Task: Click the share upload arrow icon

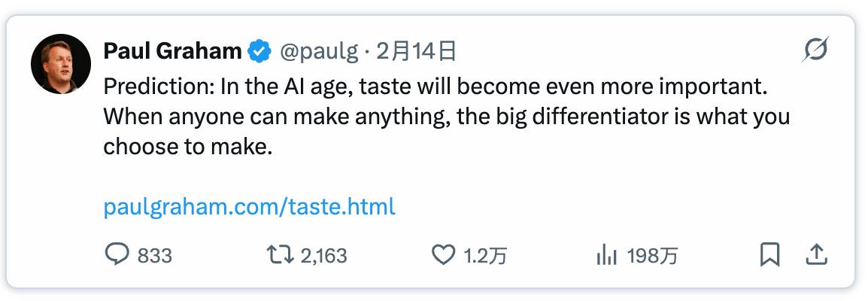Action: (x=816, y=256)
